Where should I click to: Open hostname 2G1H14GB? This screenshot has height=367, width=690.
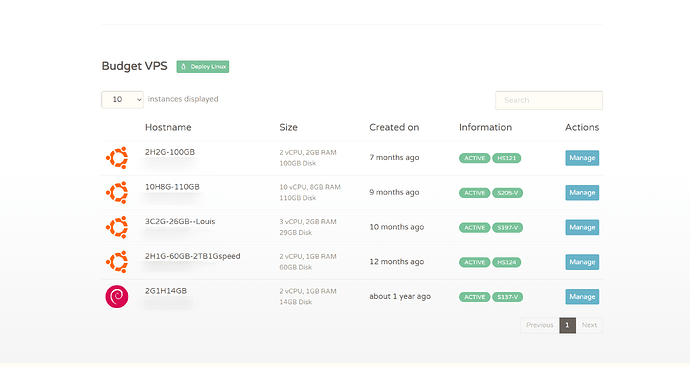(x=166, y=291)
